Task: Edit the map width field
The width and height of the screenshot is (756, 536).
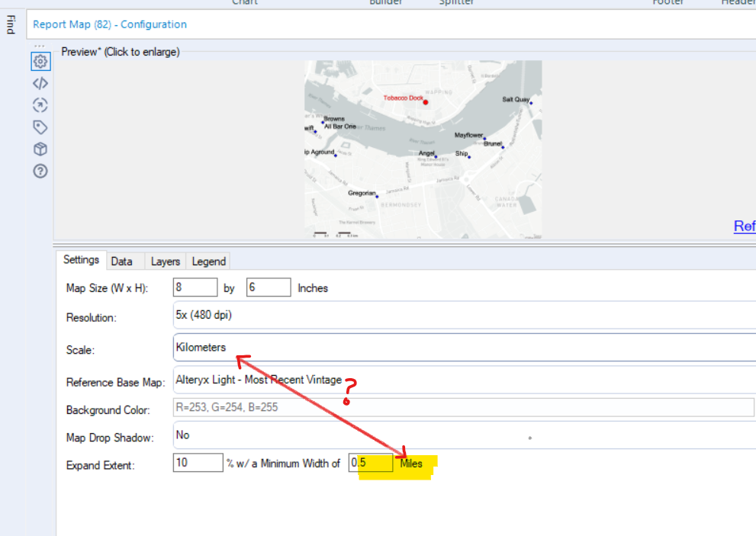Action: tap(195, 287)
